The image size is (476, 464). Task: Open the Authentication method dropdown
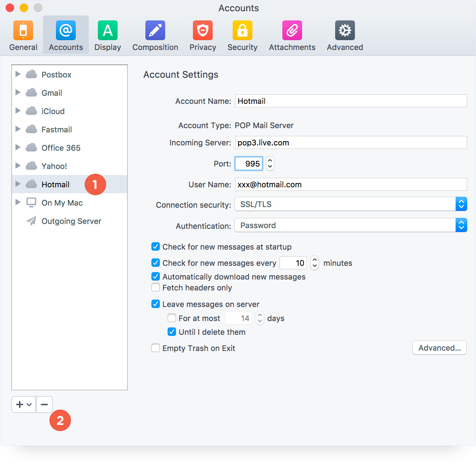click(351, 225)
